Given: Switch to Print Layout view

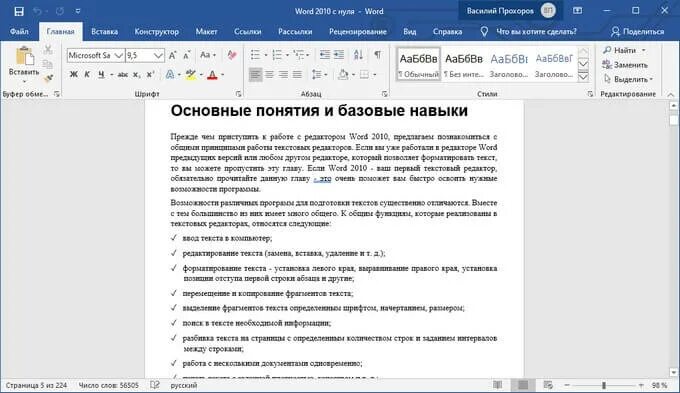Looking at the screenshot, I should (523, 385).
